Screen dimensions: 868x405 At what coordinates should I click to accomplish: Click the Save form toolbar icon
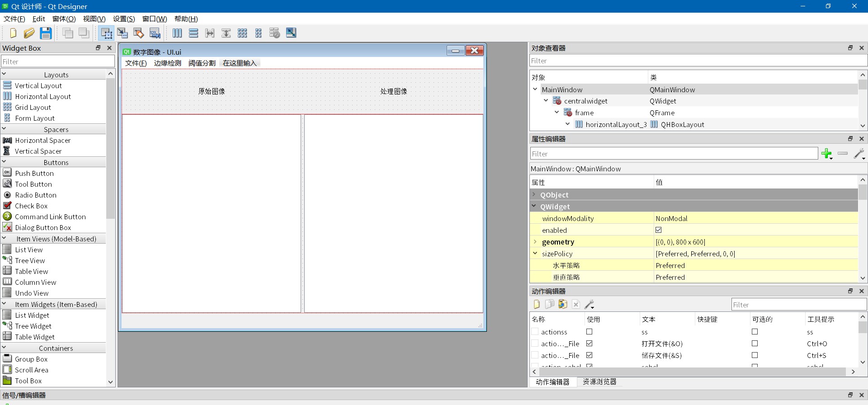coord(46,33)
